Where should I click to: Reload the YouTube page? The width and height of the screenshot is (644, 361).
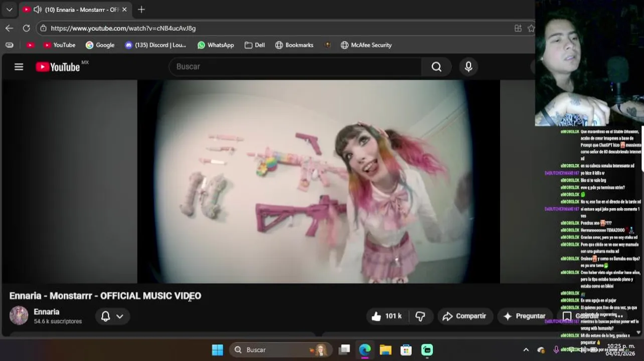tap(26, 28)
